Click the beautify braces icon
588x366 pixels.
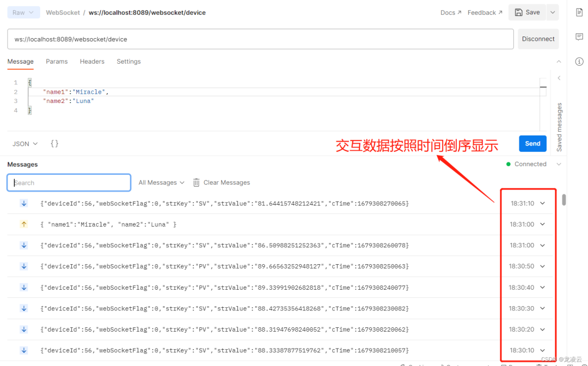pyautogui.click(x=54, y=144)
